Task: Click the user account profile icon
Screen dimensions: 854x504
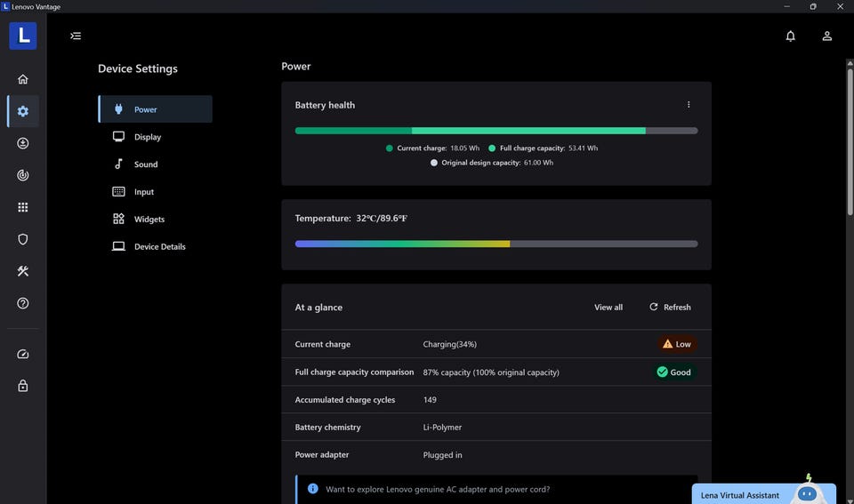Action: (x=826, y=36)
